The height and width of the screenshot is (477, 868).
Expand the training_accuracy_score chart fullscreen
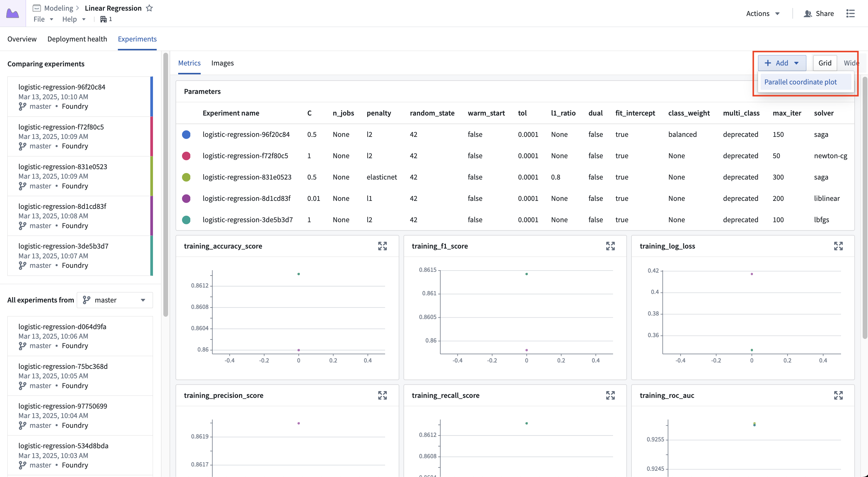(x=382, y=246)
